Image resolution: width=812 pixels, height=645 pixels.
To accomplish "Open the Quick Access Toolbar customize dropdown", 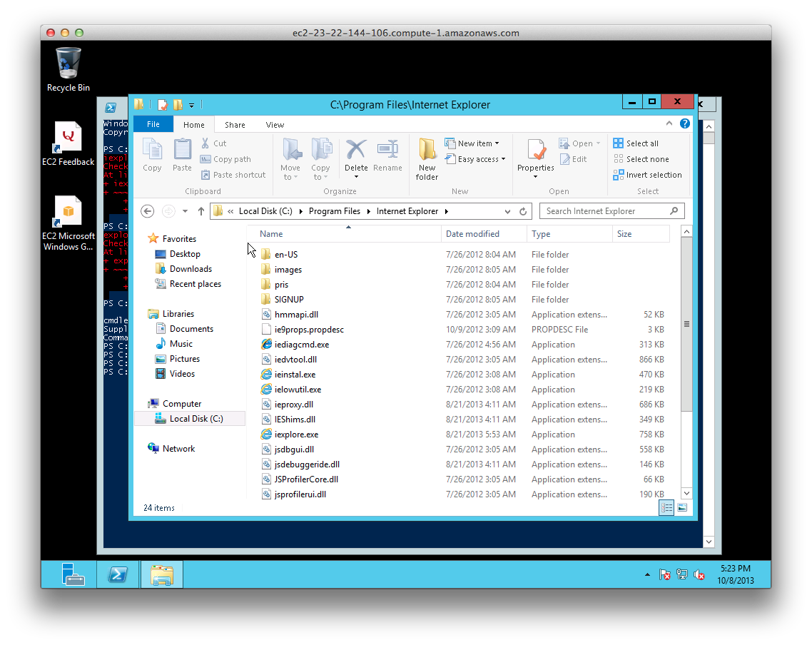I will [x=192, y=105].
